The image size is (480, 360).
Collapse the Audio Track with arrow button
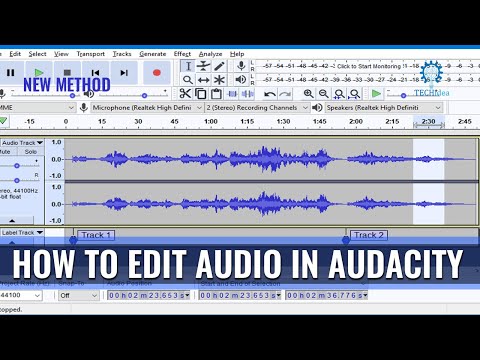(12, 220)
